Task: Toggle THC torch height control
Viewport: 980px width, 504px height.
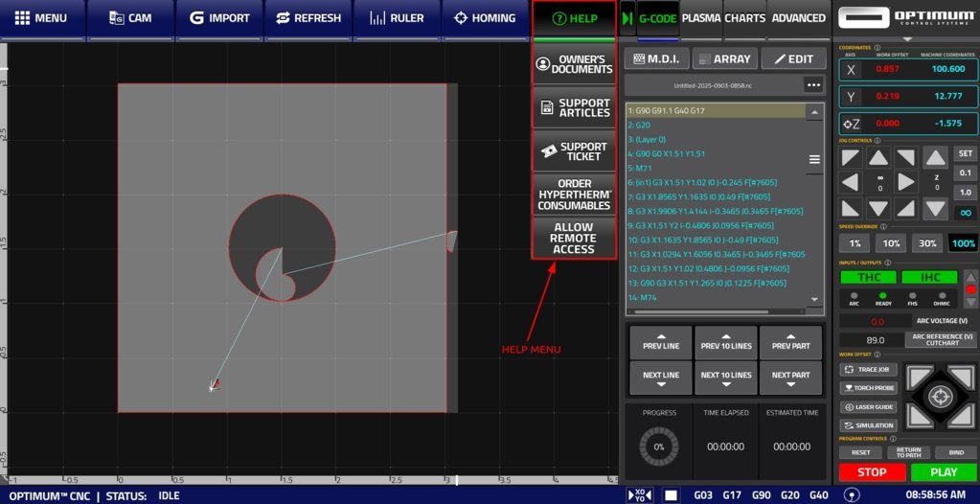Action: click(868, 277)
